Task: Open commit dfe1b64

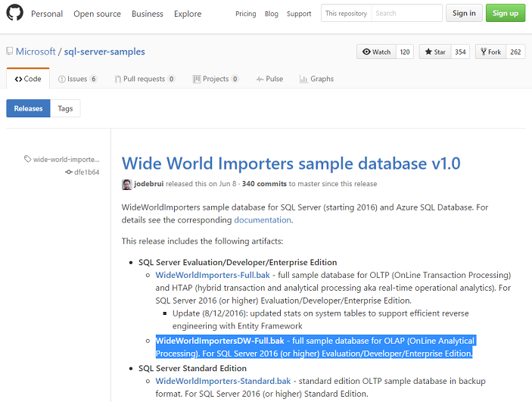Action: 86,172
